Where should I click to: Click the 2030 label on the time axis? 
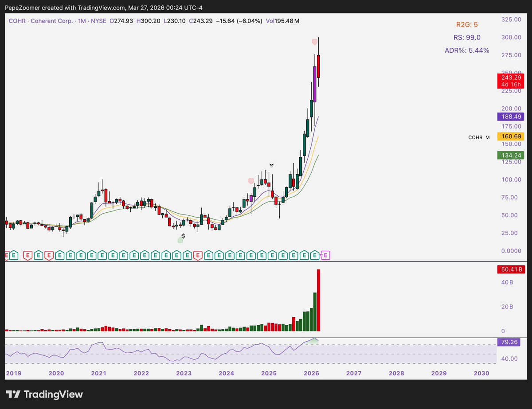pyautogui.click(x=482, y=373)
